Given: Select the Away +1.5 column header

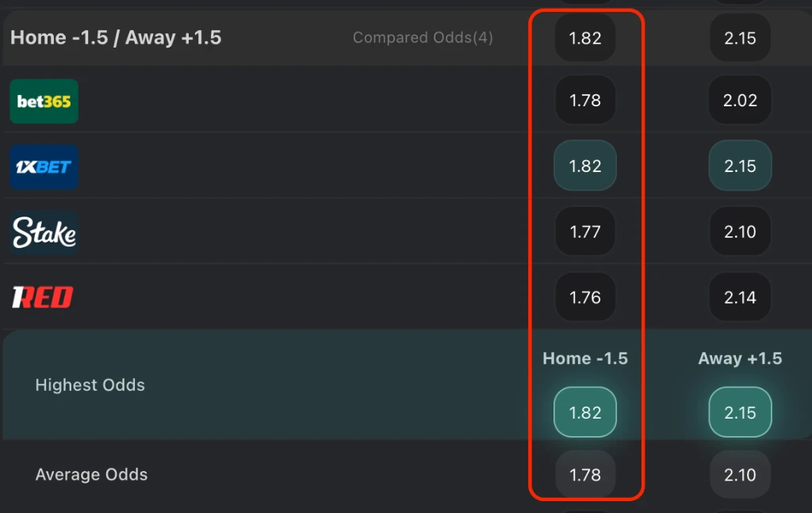Looking at the screenshot, I should point(739,358).
